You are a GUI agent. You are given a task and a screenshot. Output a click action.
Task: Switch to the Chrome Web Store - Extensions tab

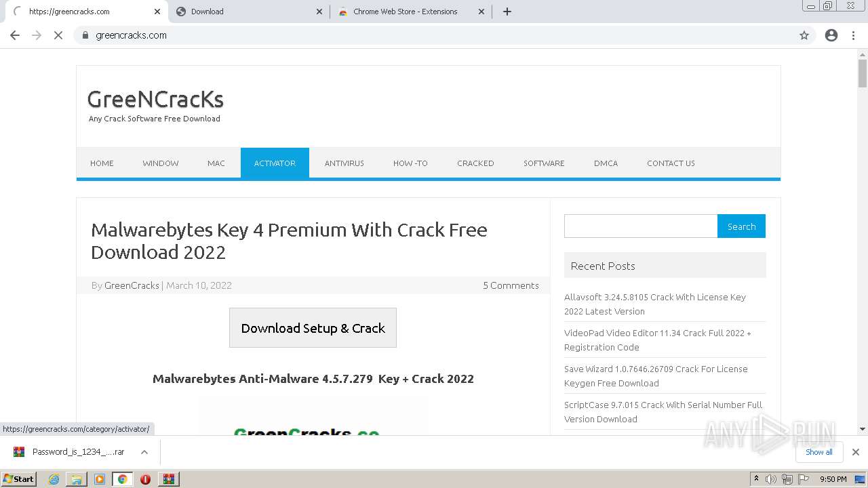pos(410,12)
